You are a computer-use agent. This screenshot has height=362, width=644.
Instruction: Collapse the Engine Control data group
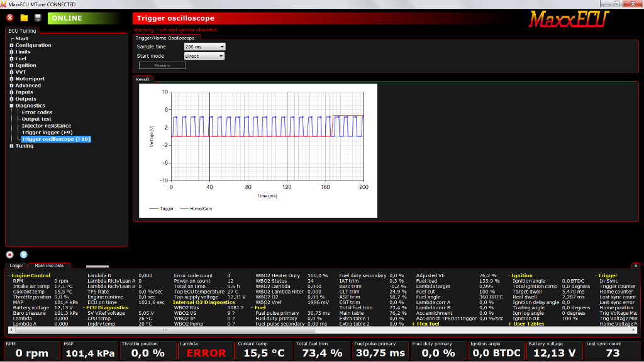tap(9, 276)
